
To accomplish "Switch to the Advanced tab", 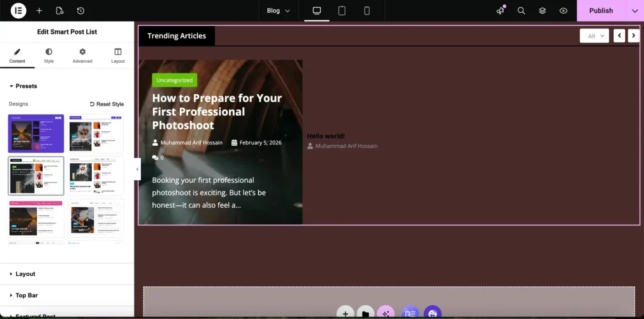I will [x=82, y=56].
